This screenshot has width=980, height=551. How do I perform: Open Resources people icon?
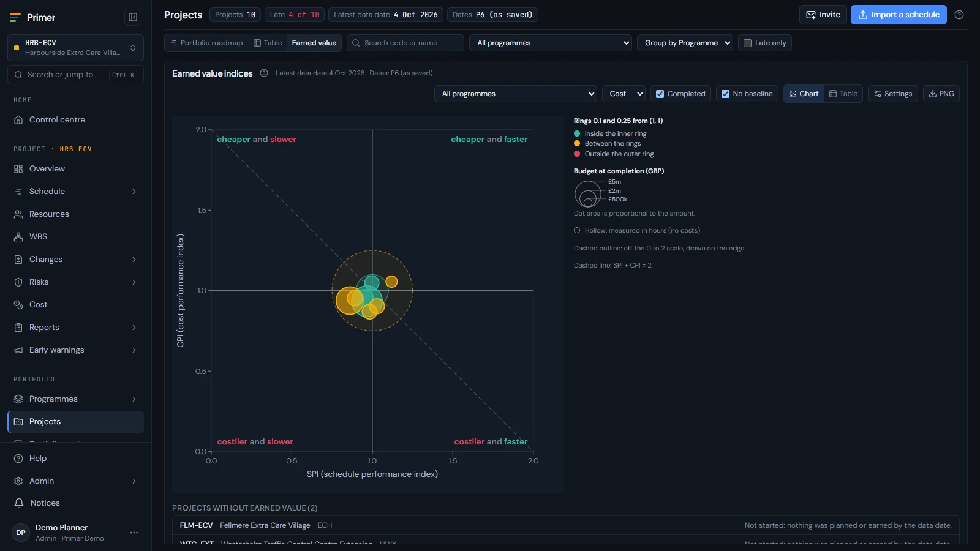pos(18,214)
